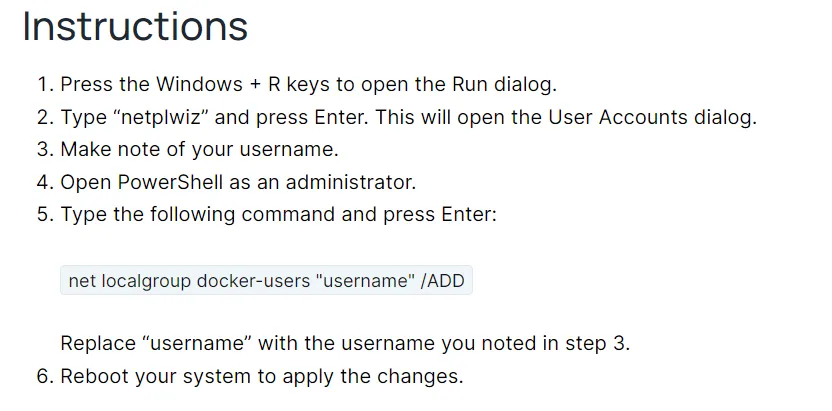Image resolution: width=832 pixels, height=411 pixels.
Task: Click the Instructions heading
Action: (x=135, y=26)
